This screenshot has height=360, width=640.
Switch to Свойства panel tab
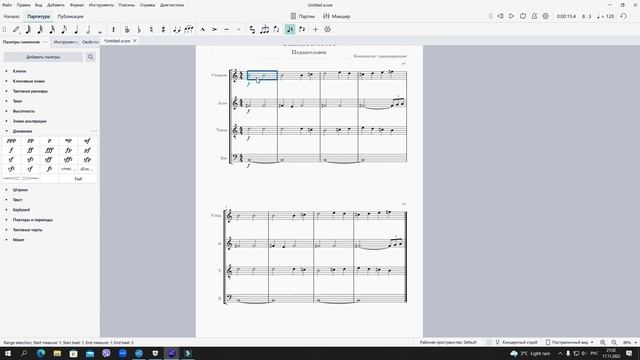pos(90,42)
